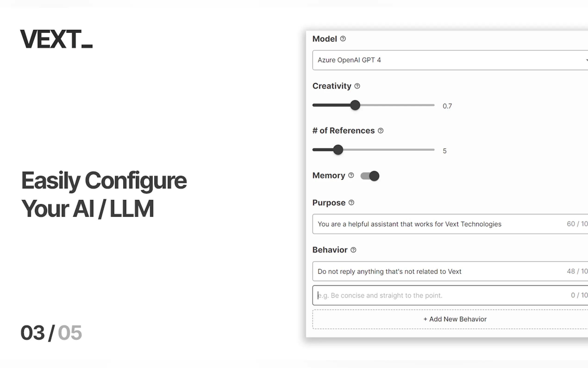Click the help icon beside # of References
Viewport: 588px width, 368px height.
coord(380,131)
